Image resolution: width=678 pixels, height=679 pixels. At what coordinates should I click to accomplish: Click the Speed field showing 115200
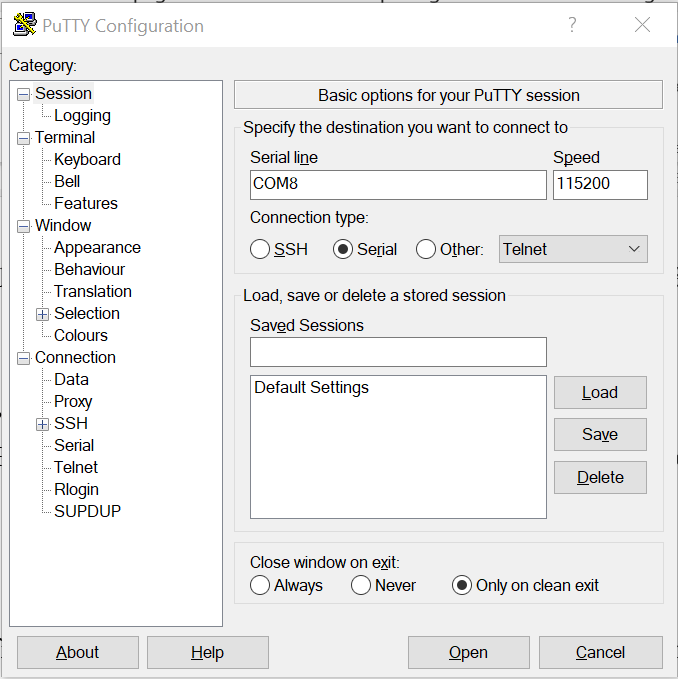(600, 185)
